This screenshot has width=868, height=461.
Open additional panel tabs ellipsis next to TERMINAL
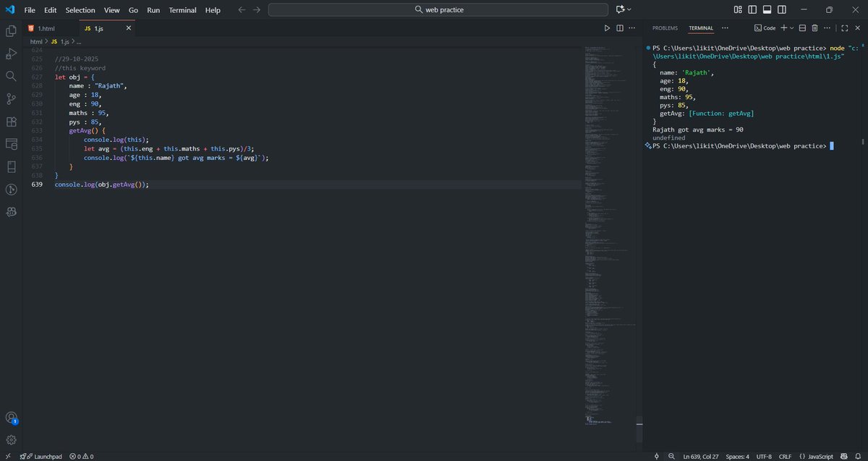725,28
